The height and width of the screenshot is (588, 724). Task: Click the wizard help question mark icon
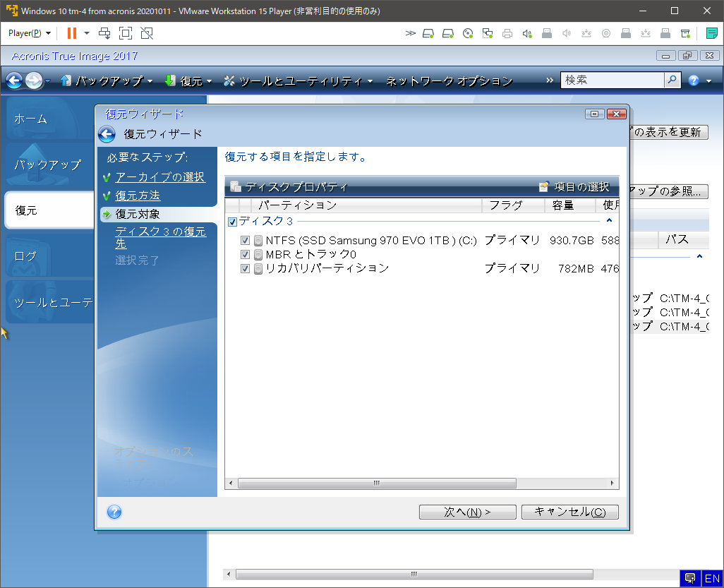114,512
